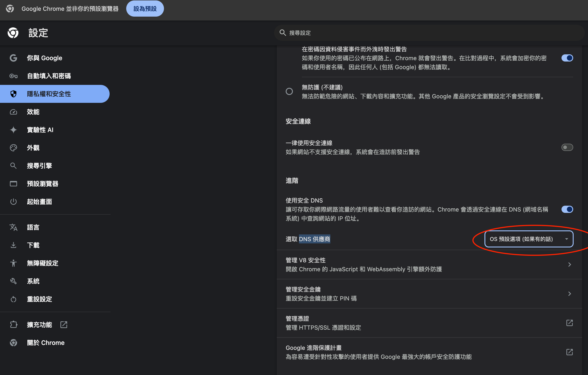
Task: Click the palette icon for 外觀
Action: (13, 148)
